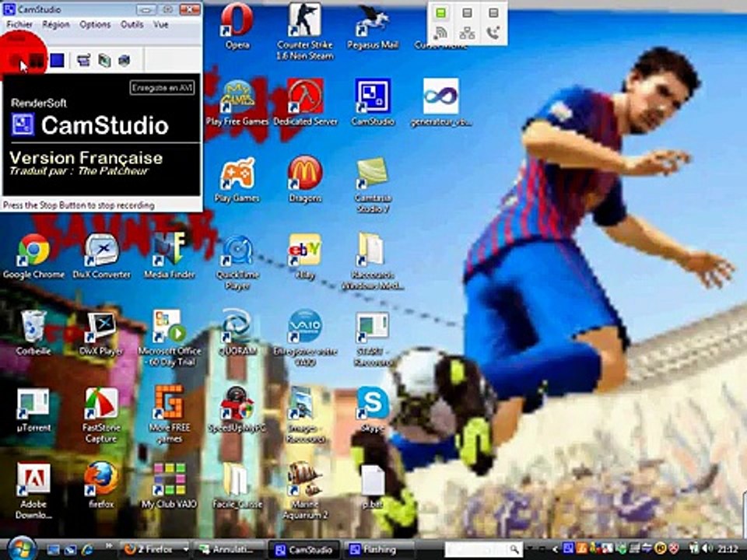Switch to CamStudio taskbar button
Screen dimensions: 747x560
click(304, 550)
